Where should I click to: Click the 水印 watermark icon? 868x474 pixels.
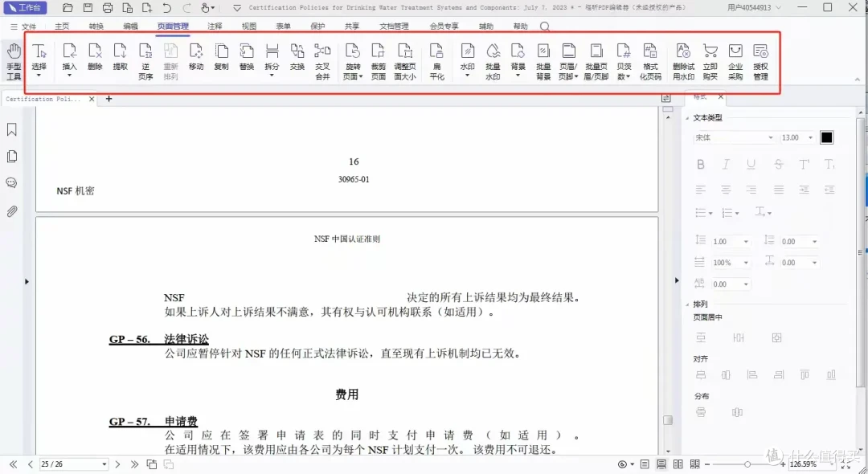[468, 52]
